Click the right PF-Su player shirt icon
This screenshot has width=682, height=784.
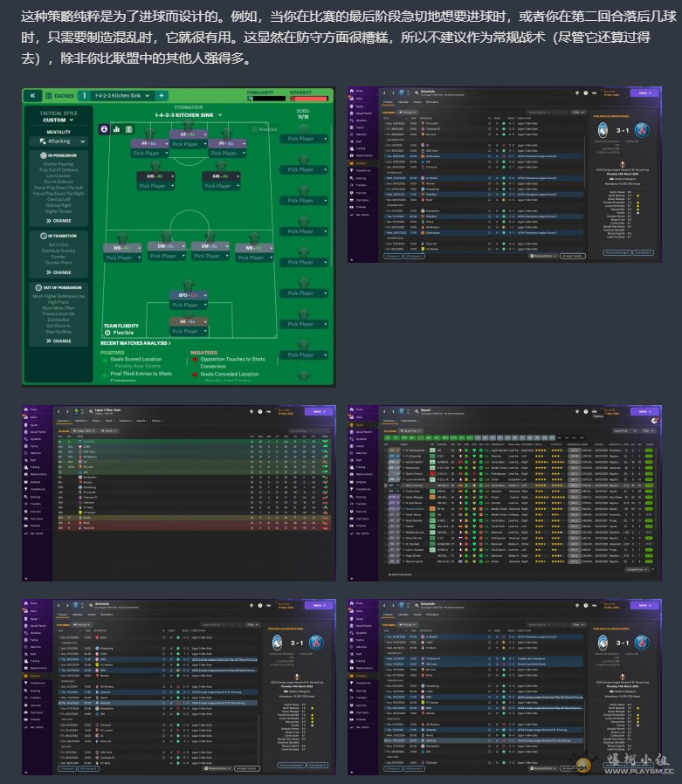(x=226, y=134)
